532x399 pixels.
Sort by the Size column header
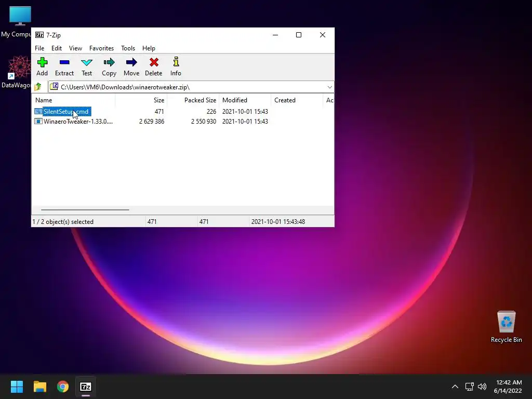point(141,100)
